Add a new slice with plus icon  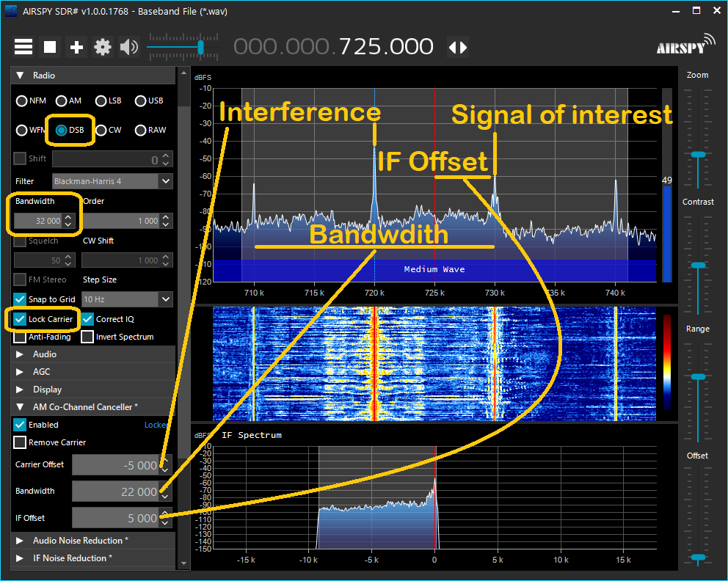[76, 47]
